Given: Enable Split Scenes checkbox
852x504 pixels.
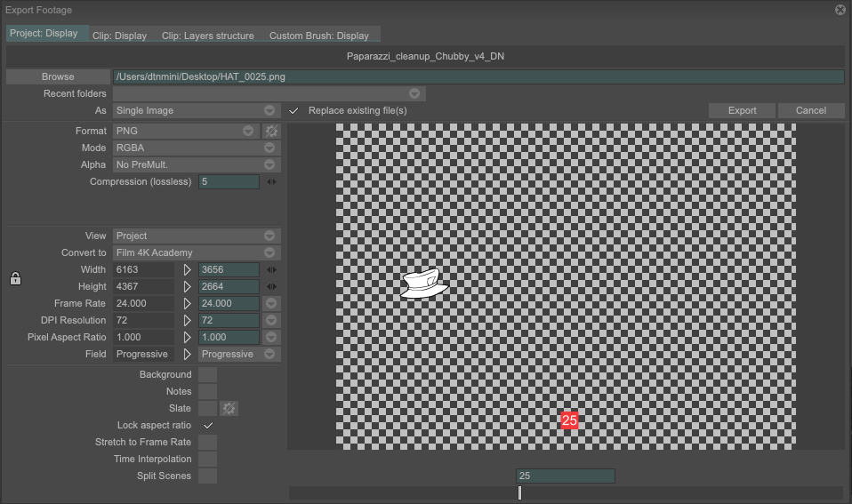Looking at the screenshot, I should (207, 476).
